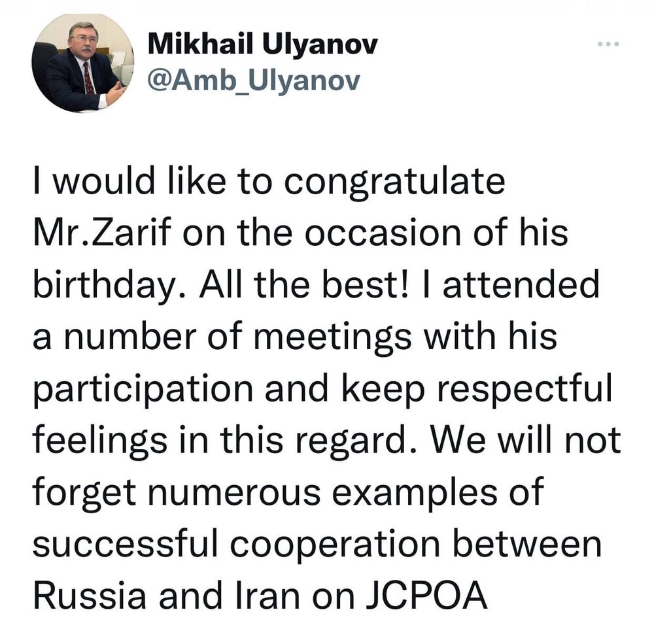
Task: Click the @Amb_Ulyanov handle
Action: 254,82
